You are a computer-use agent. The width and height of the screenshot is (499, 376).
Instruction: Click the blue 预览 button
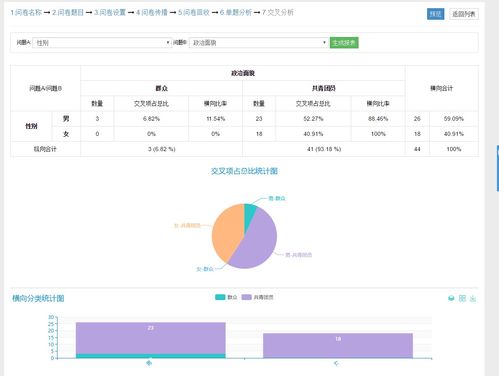coord(435,14)
